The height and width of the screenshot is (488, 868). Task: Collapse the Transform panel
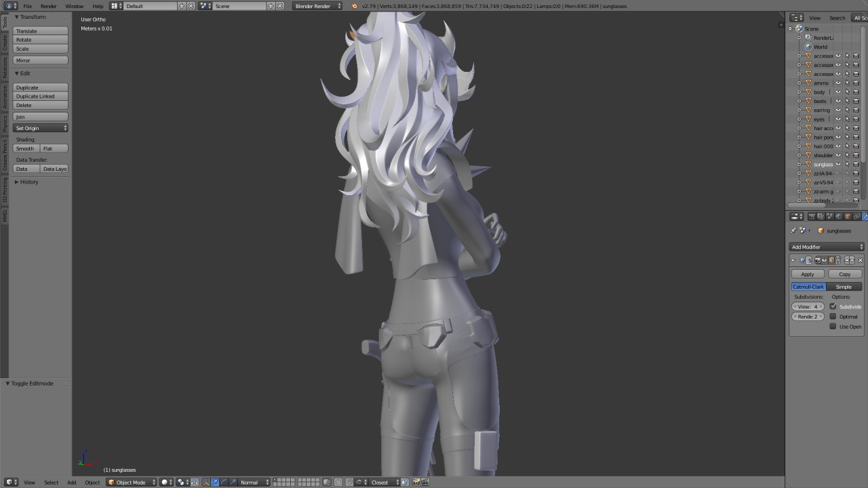click(x=16, y=17)
